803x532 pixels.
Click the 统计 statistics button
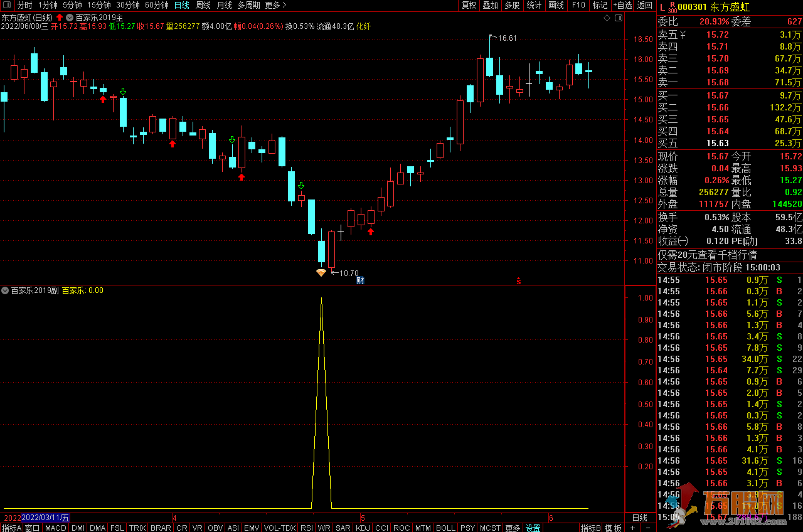click(534, 5)
